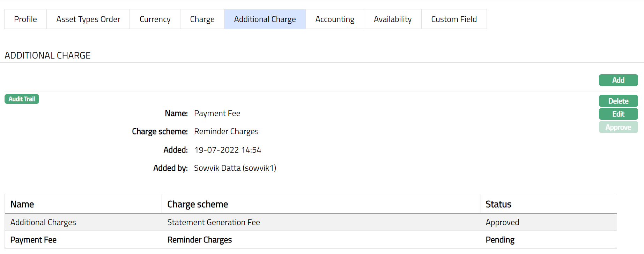The height and width of the screenshot is (254, 644).
Task: Open the Profile tab
Action: coord(25,19)
